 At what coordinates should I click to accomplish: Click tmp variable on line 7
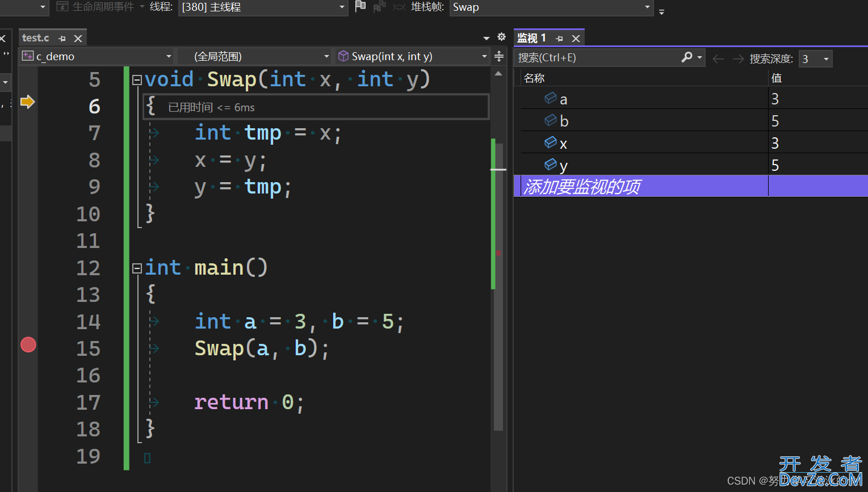[263, 133]
